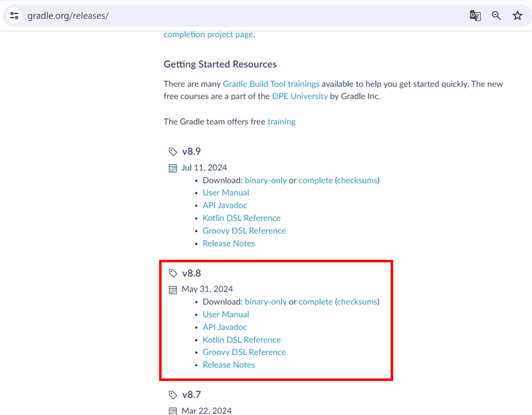Click the May 31, 2024 release date

tap(207, 289)
